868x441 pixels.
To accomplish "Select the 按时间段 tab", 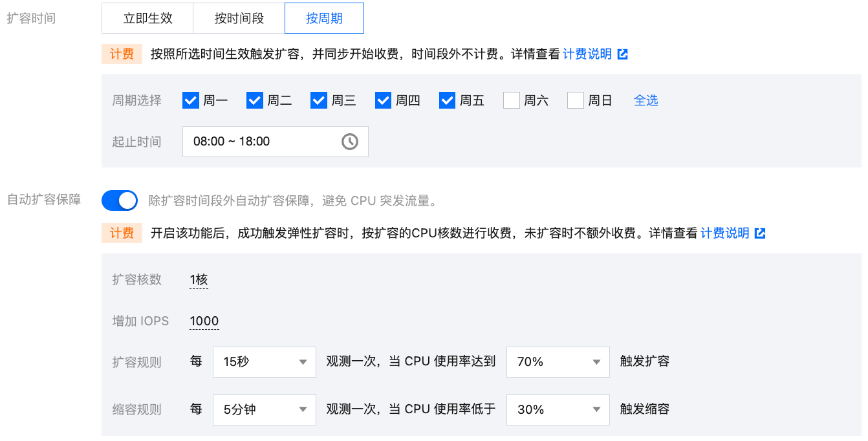I will click(239, 18).
